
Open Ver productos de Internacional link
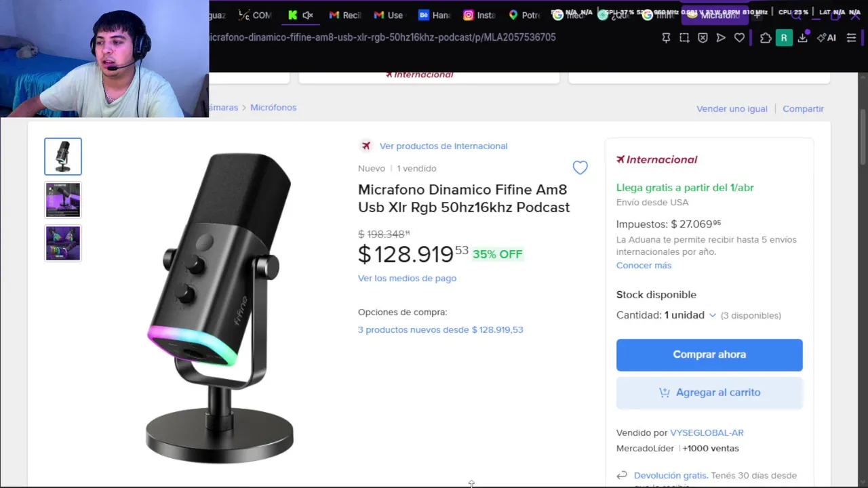click(443, 146)
